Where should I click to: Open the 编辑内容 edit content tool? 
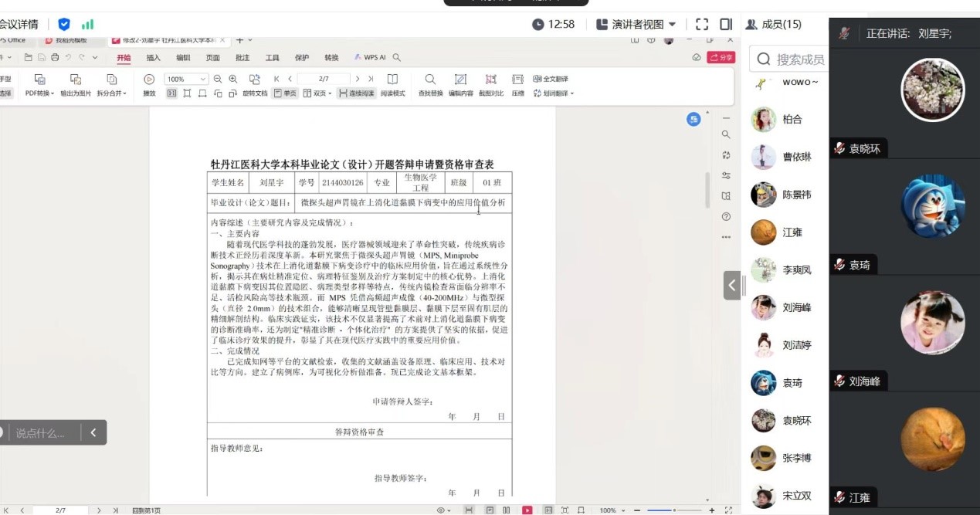(460, 80)
